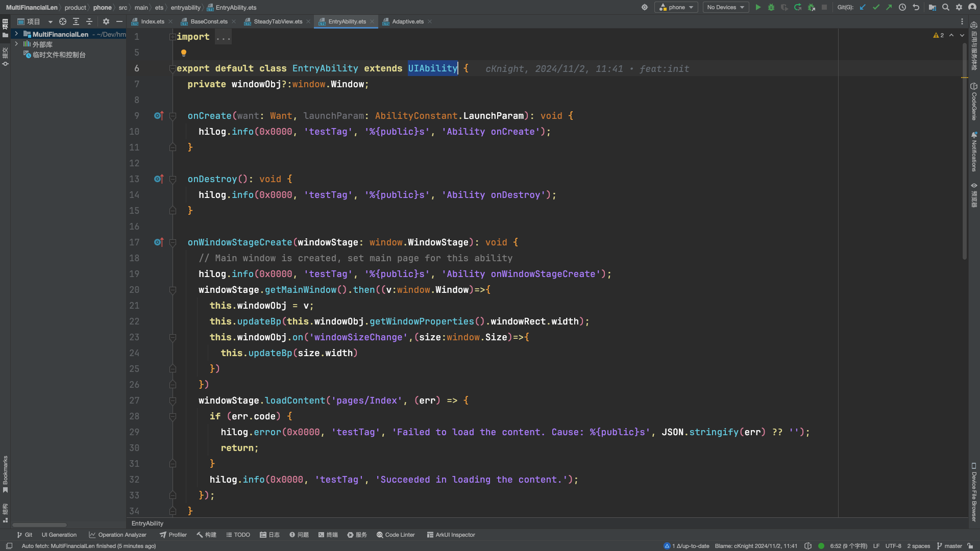Close the EntryAbility.ets tab
This screenshot has width=980, height=551.
(x=372, y=21)
